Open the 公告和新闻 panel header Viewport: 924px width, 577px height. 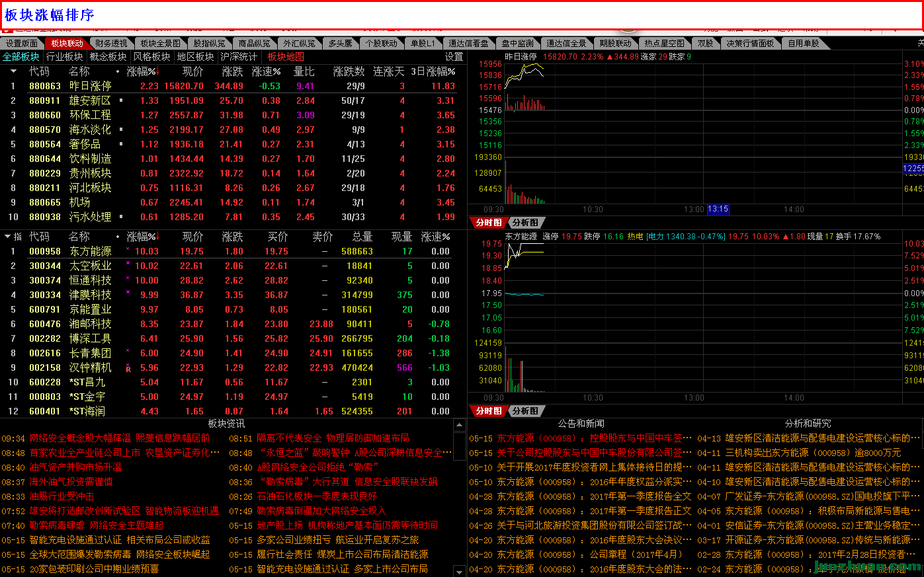click(581, 424)
